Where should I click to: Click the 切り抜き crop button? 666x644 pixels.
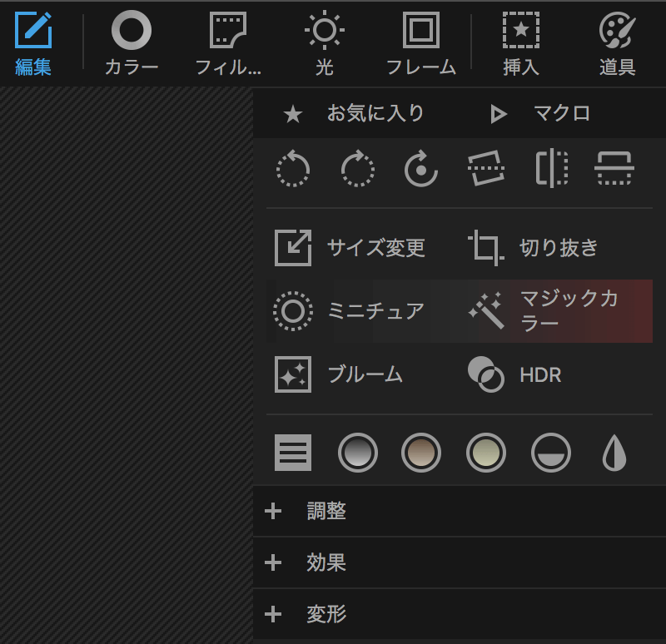(534, 248)
